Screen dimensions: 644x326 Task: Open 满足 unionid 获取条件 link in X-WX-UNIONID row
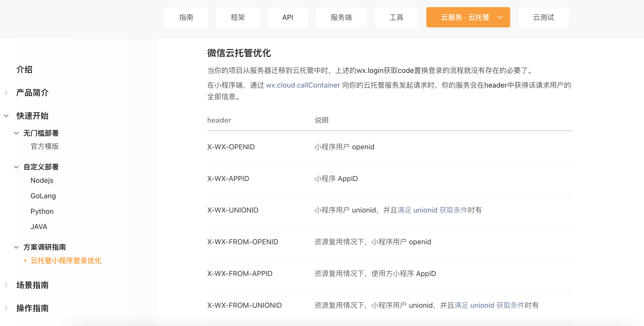pyautogui.click(x=432, y=210)
